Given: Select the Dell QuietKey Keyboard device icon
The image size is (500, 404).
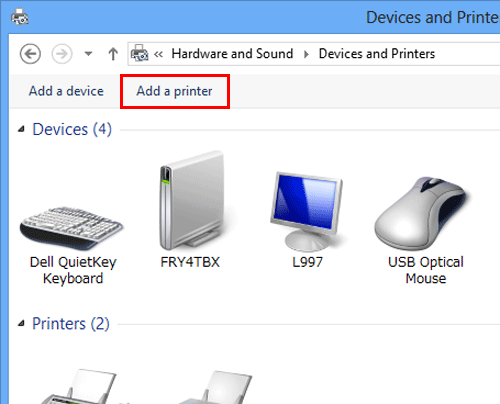Looking at the screenshot, I should (72, 229).
